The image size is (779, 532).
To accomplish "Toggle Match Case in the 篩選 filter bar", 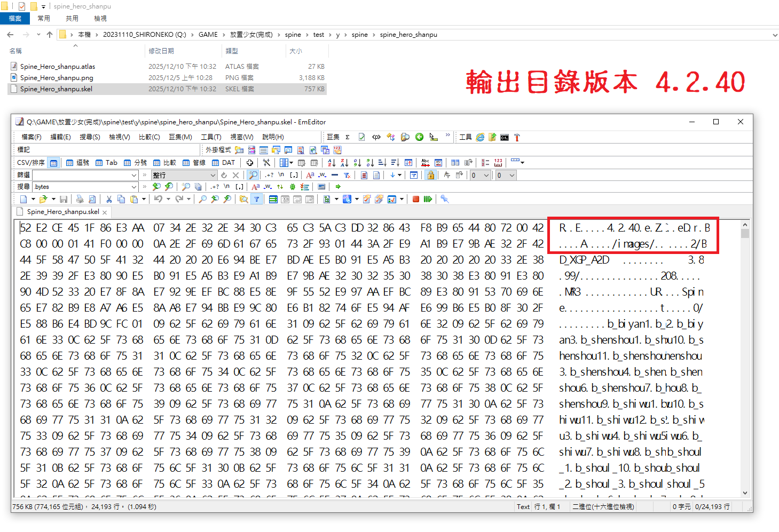I will point(310,176).
